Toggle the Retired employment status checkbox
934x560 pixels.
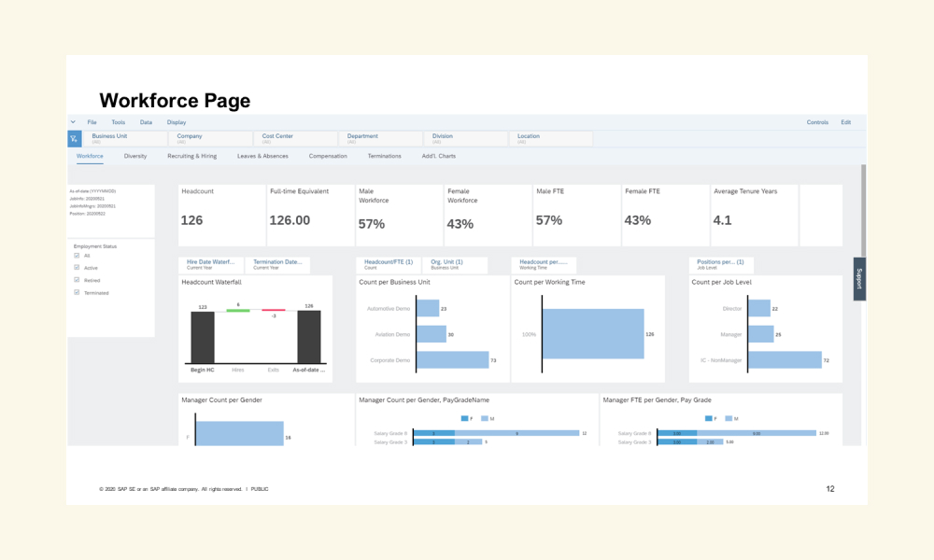(x=77, y=280)
